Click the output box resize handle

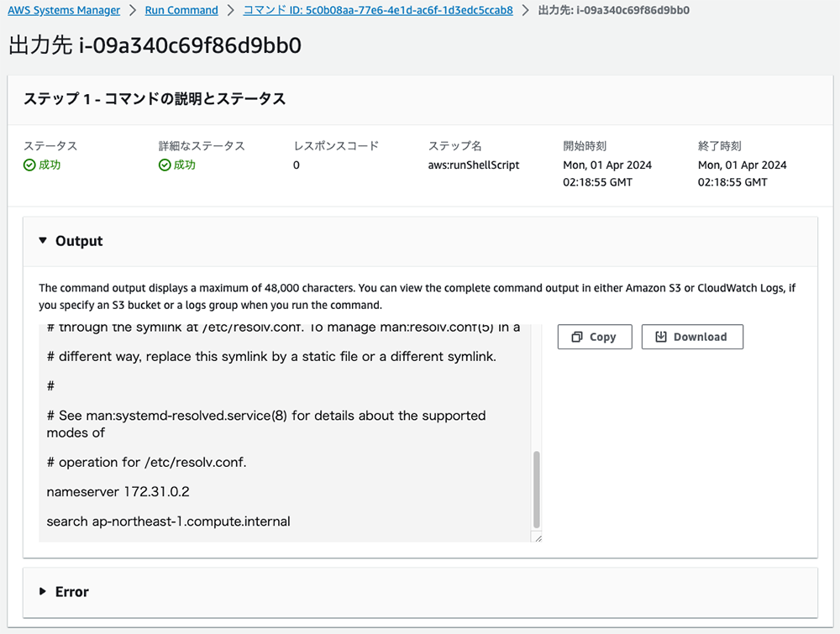538,538
